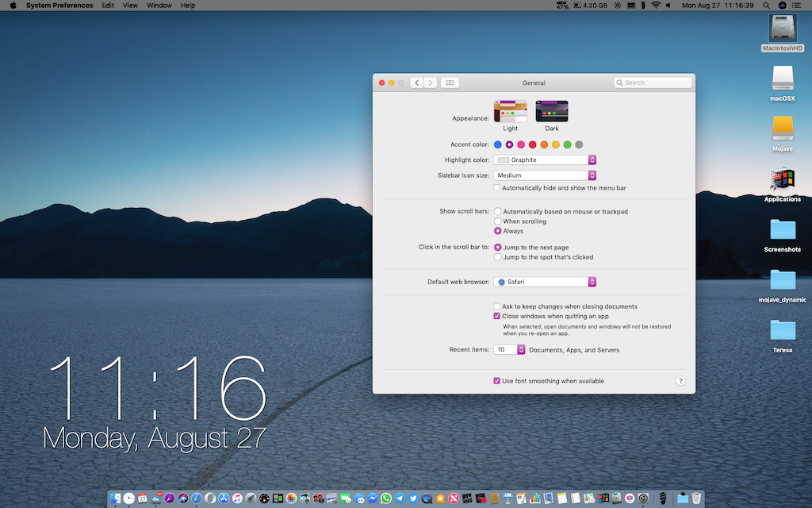Choose the blue accent color
812x508 pixels.
[498, 144]
